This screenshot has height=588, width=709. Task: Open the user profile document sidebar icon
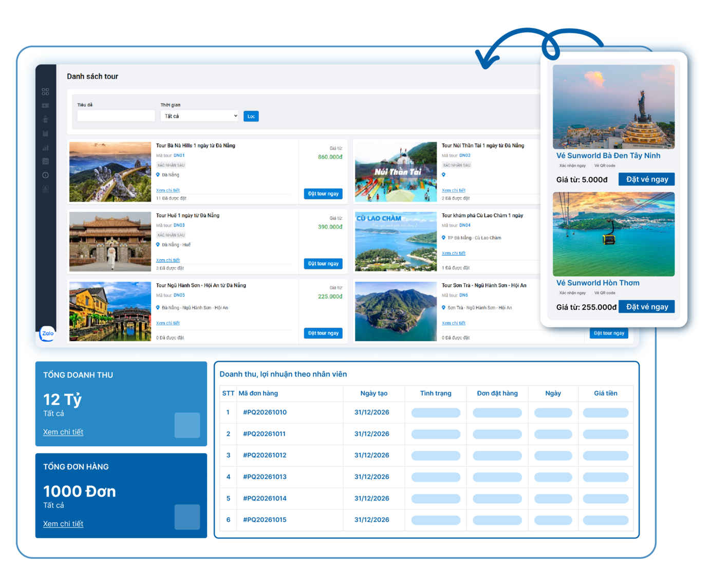coord(45,189)
